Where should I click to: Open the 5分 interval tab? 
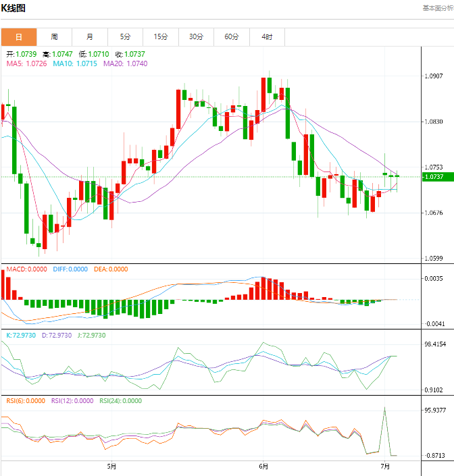125,36
